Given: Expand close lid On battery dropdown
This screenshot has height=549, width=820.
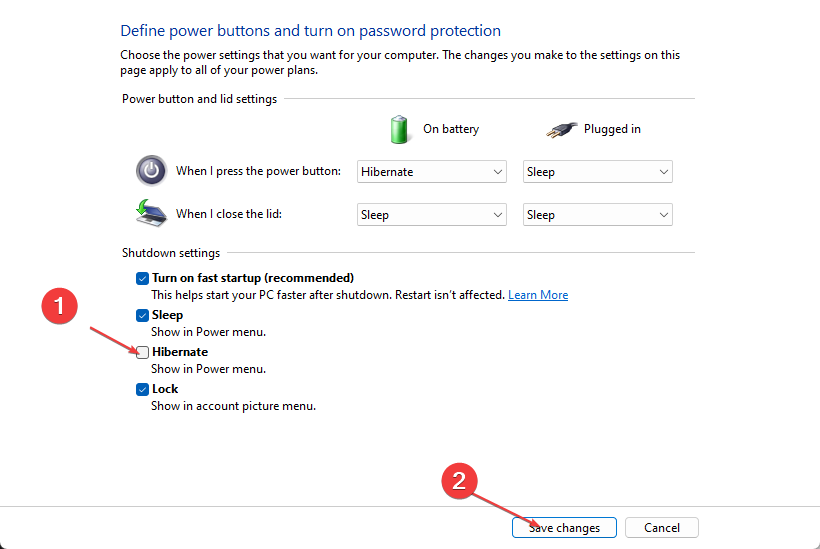Looking at the screenshot, I should coord(432,215).
